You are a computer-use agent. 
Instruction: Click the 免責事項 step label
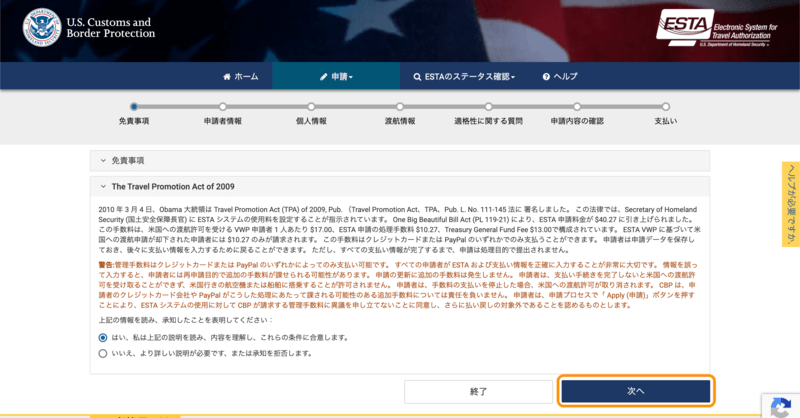point(134,121)
